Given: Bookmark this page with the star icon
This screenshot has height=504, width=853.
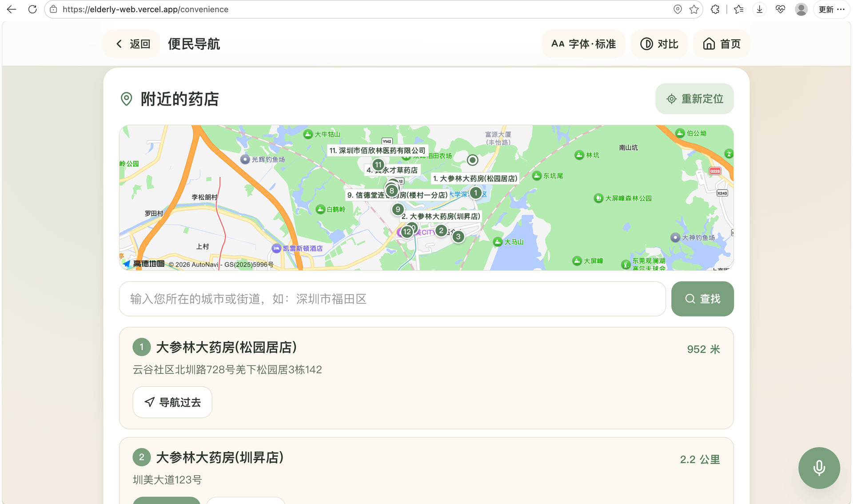Looking at the screenshot, I should click(694, 9).
